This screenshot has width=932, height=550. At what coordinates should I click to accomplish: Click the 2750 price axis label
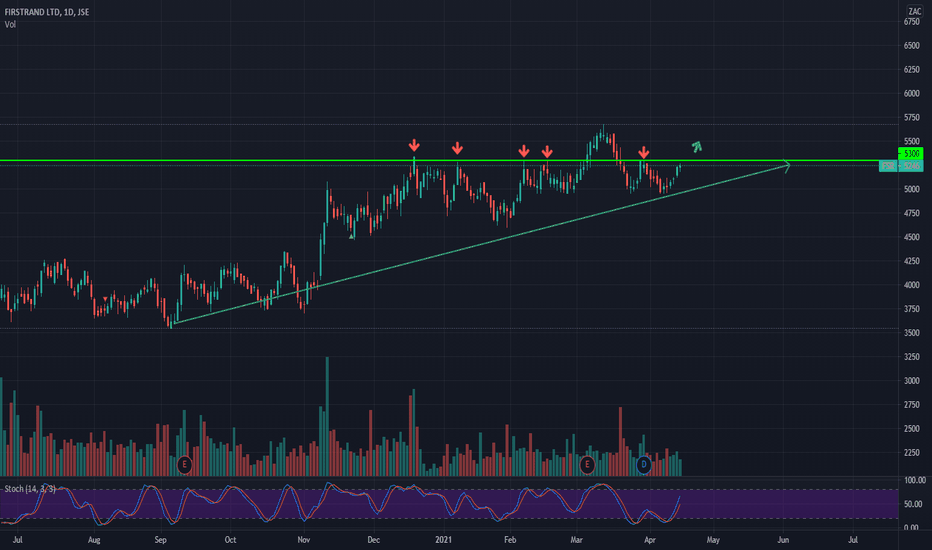[x=911, y=405]
